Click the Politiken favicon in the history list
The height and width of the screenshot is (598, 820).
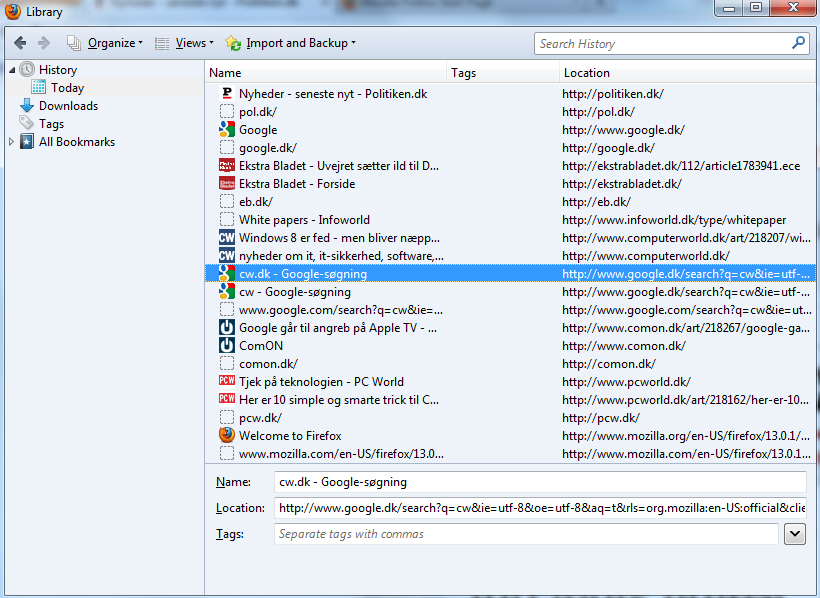[226, 93]
